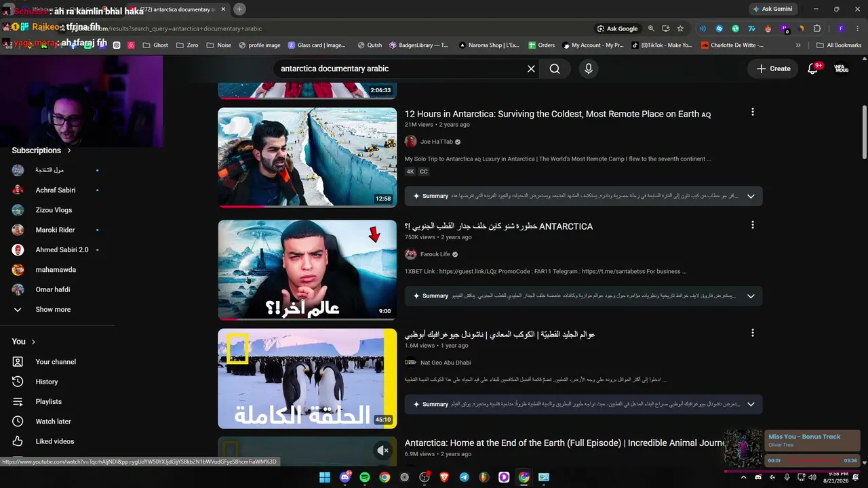Open the Chrome profile avatar F
This screenshot has width=868, height=488.
(841, 28)
